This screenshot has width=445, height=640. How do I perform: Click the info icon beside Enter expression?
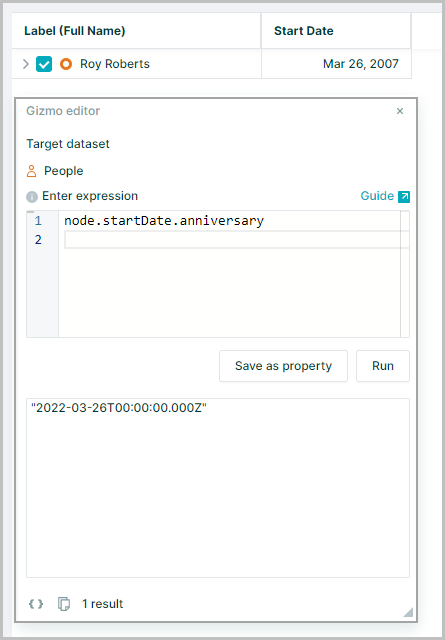(x=32, y=197)
